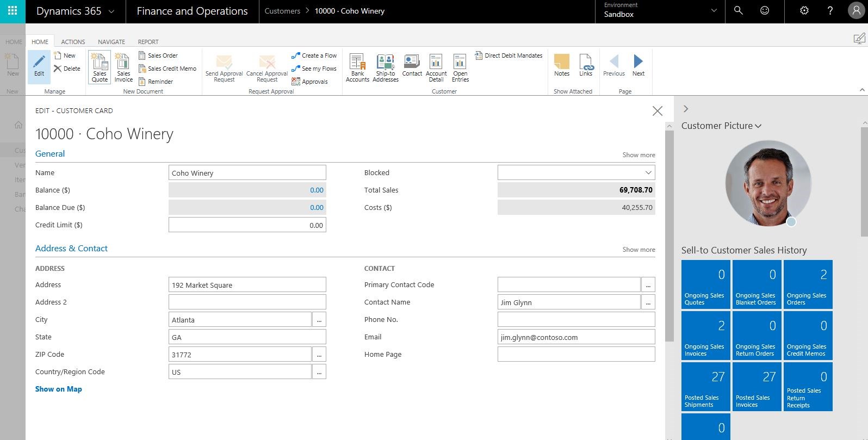Open the Dynamics 365 app launcher

click(13, 11)
